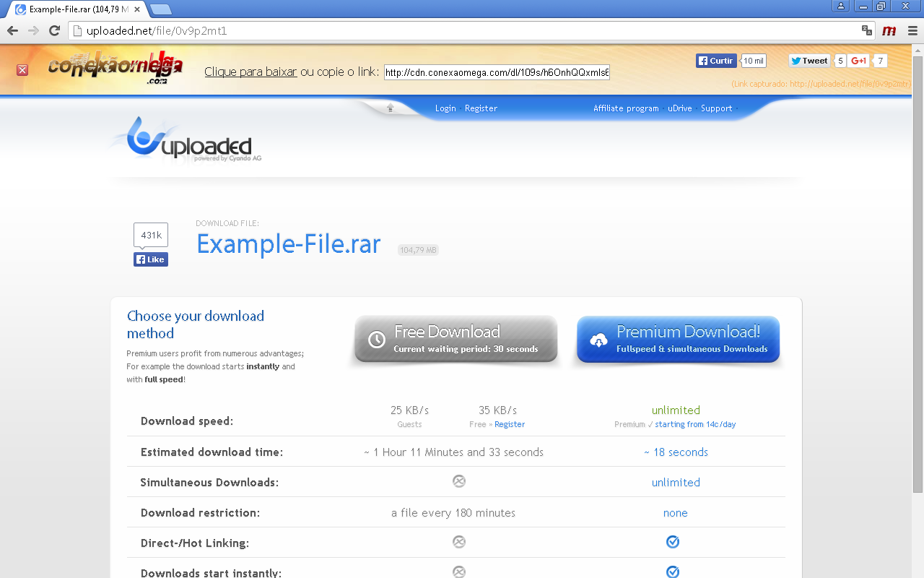Close the Example-File.rar browser tab

(137, 9)
